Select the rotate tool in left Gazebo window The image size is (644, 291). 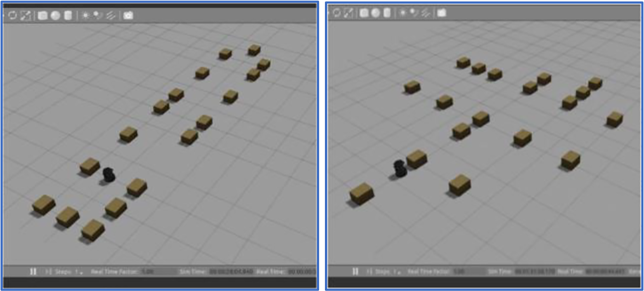(12, 16)
